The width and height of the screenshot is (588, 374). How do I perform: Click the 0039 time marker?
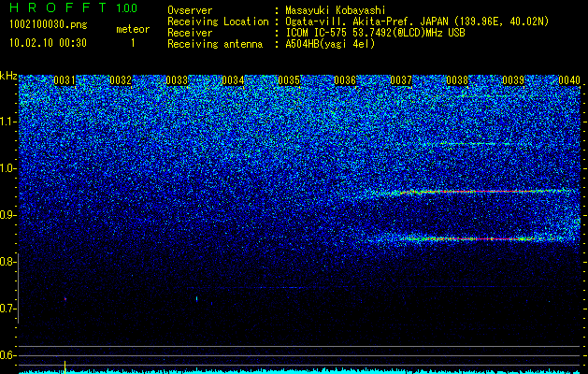pyautogui.click(x=513, y=80)
